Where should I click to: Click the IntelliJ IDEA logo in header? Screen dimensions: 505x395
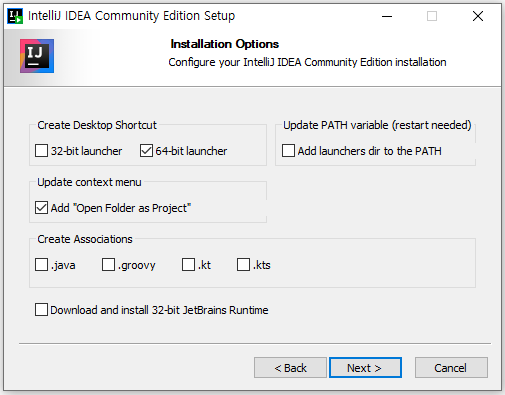coord(37,56)
